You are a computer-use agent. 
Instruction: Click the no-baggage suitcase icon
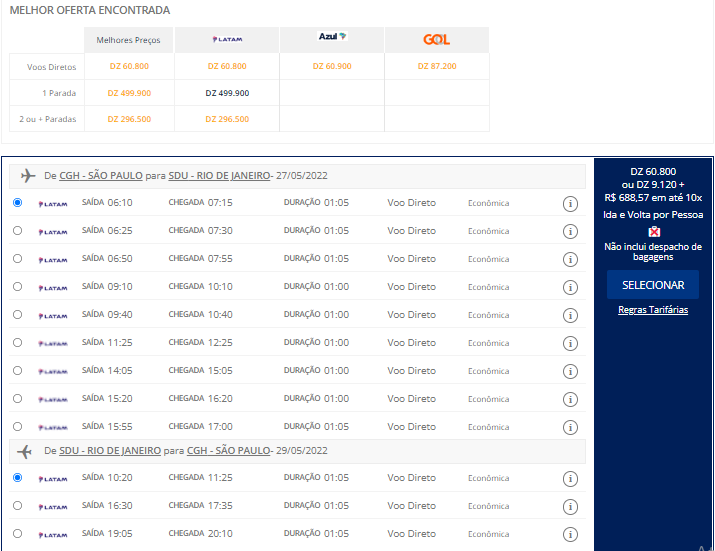pos(654,232)
